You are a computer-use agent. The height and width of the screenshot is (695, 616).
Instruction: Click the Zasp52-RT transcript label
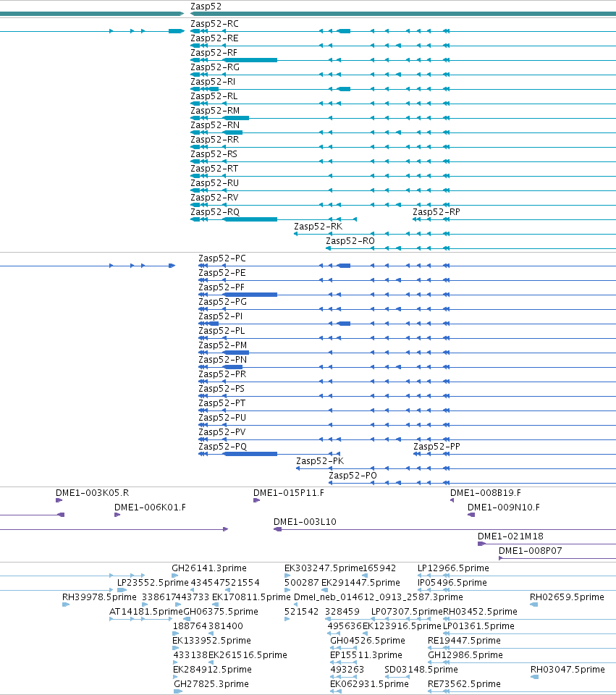point(214,169)
